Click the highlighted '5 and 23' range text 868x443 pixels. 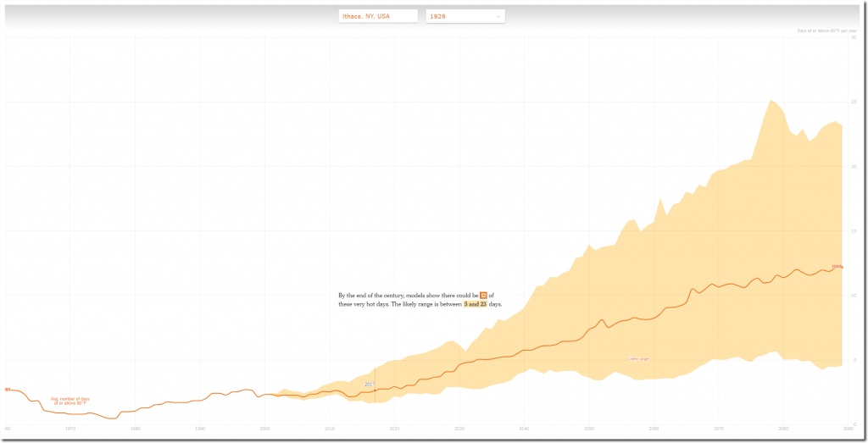[x=475, y=303]
